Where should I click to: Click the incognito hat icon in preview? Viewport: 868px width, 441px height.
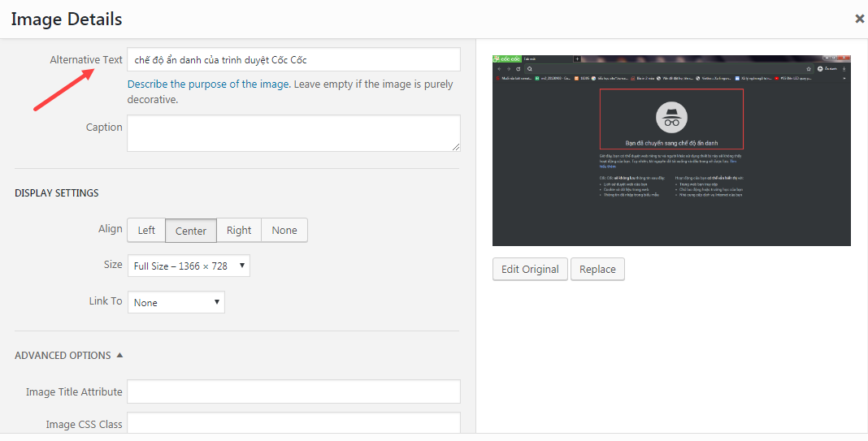pyautogui.click(x=671, y=118)
